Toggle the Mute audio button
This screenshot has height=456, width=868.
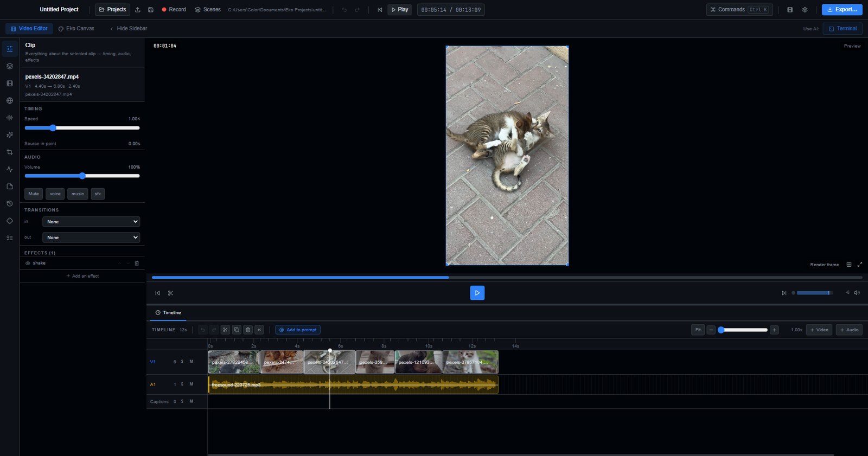point(34,194)
